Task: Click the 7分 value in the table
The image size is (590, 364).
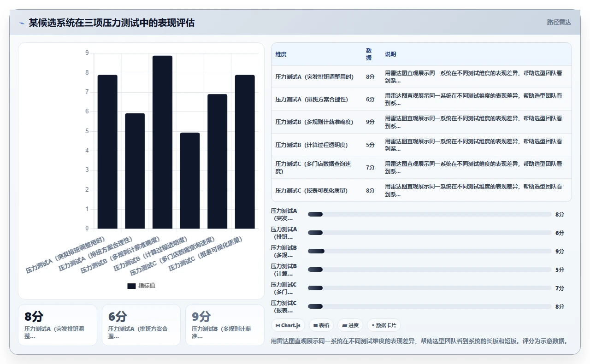Action: (370, 168)
